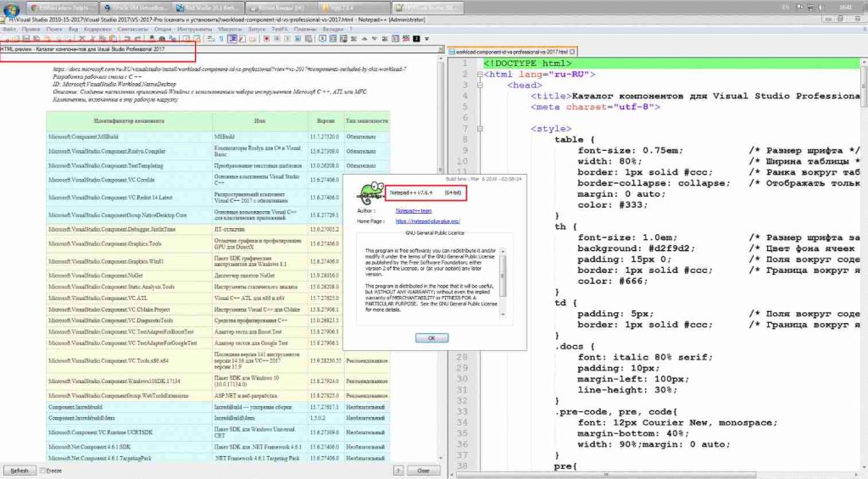868x479 pixels.
Task: Click the language indicator in tray
Action: click(786, 8)
